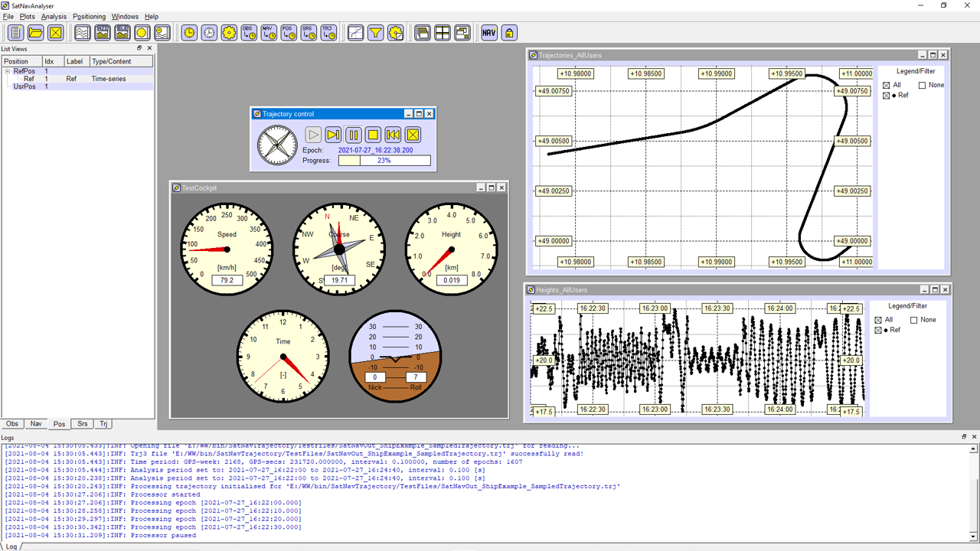Click the open folder toolbar icon

35,32
